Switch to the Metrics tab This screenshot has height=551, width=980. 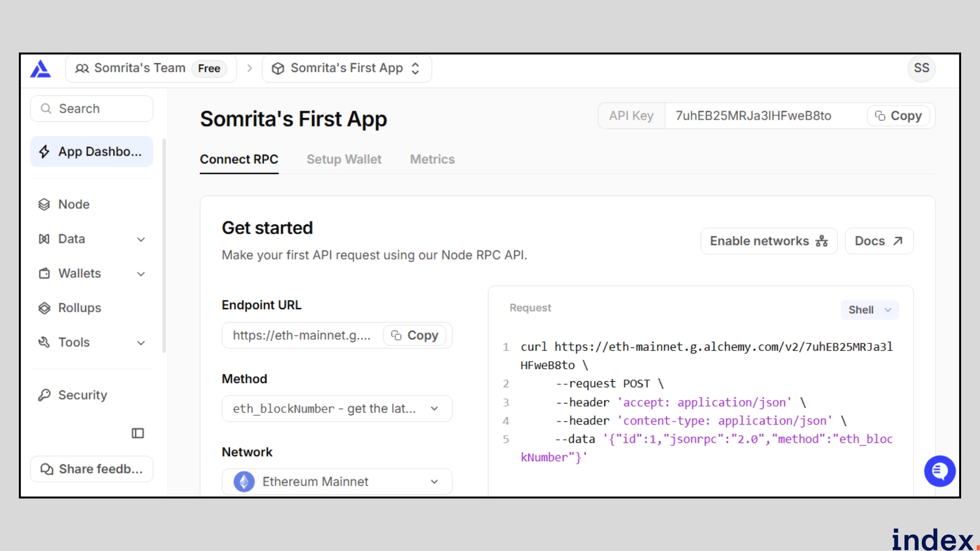tap(432, 159)
